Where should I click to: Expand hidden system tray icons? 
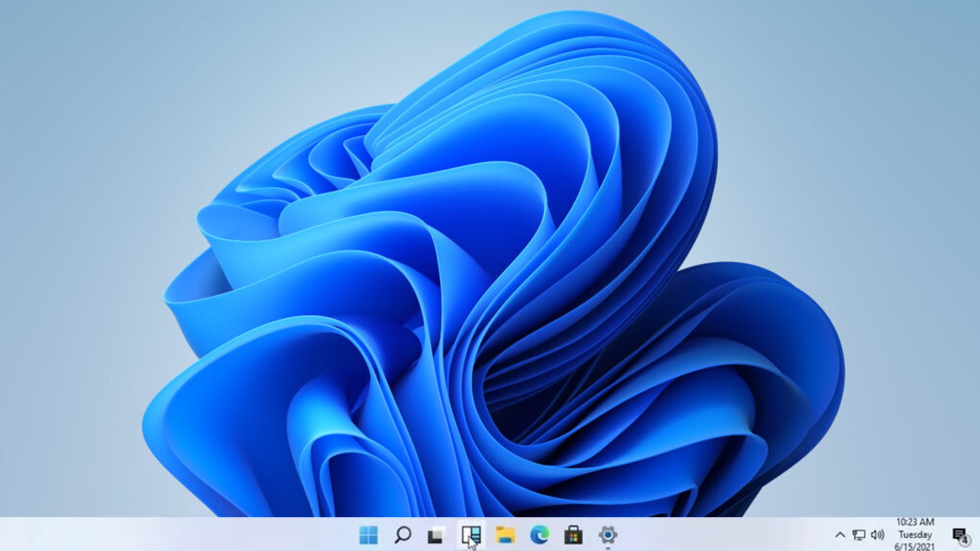[840, 535]
